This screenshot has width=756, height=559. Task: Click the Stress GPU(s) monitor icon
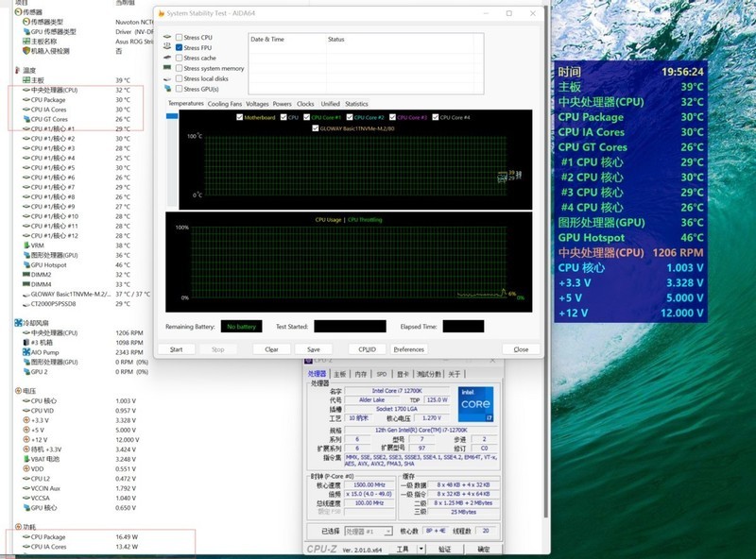pos(167,89)
